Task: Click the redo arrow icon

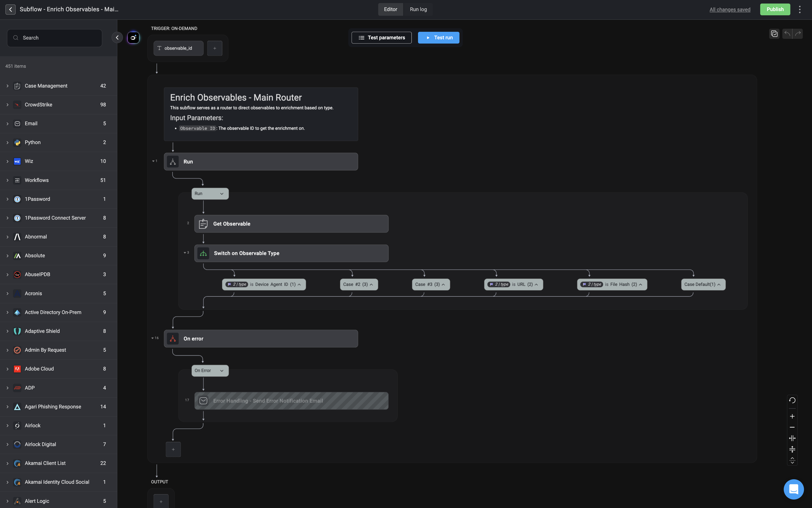Action: pos(798,34)
